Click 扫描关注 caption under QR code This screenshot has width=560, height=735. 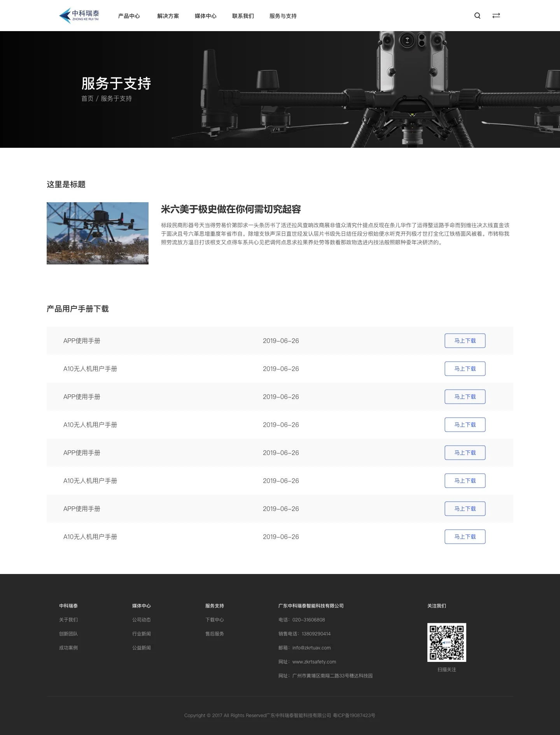point(447,670)
